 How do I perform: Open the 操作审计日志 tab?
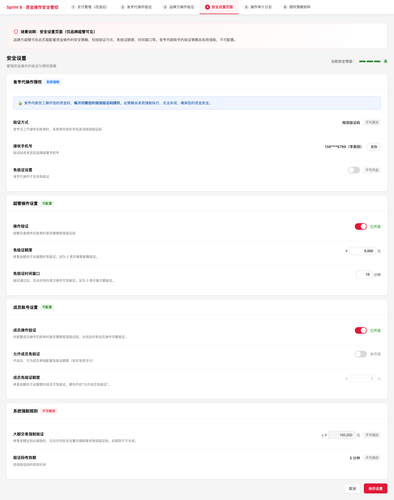click(x=258, y=7)
